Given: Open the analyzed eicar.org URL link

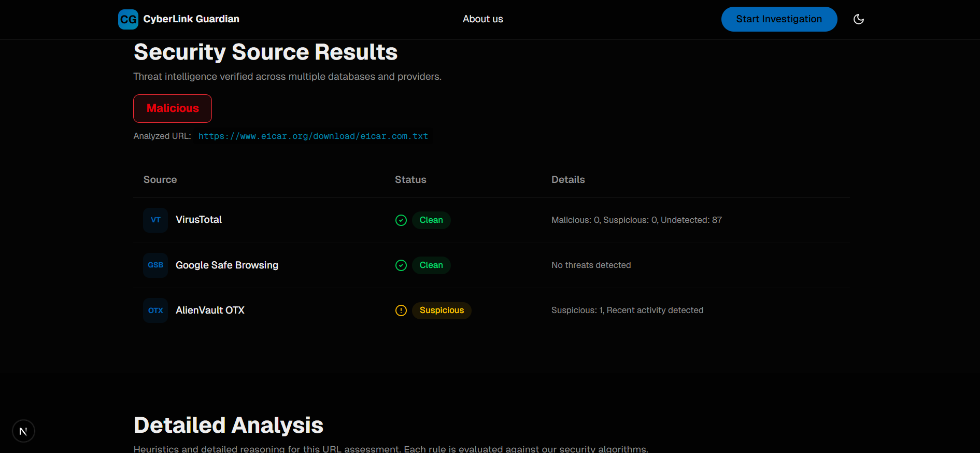Looking at the screenshot, I should coord(313,136).
